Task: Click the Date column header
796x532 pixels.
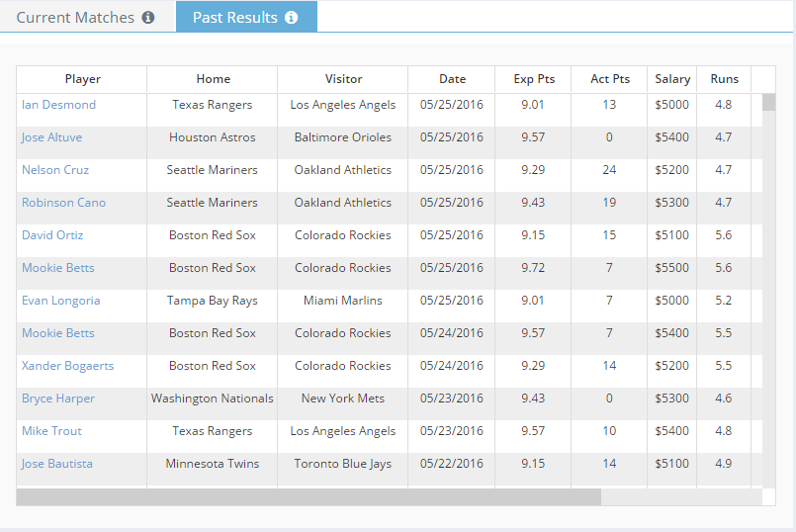Action: pos(452,79)
